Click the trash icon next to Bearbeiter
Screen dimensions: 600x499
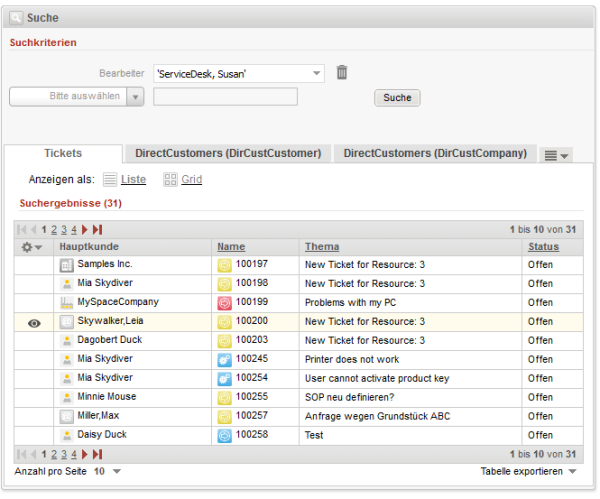click(342, 72)
